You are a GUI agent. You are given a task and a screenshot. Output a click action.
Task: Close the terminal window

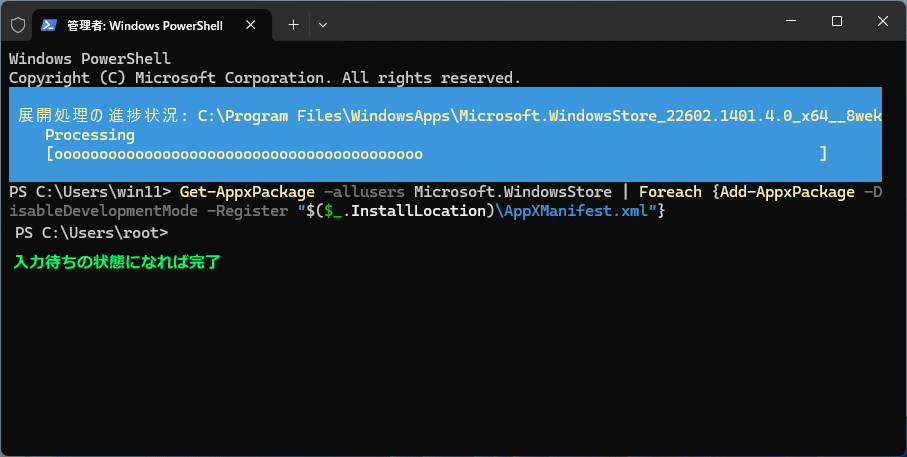tap(883, 21)
